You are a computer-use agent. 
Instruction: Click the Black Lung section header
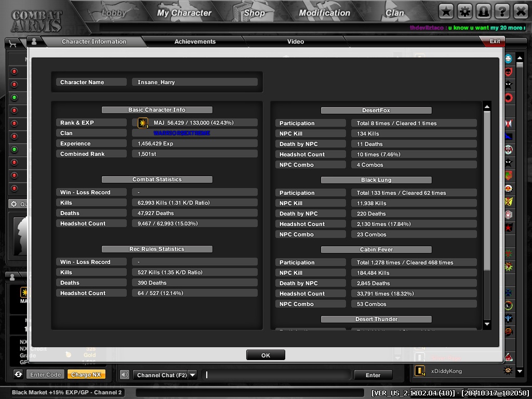tap(376, 180)
